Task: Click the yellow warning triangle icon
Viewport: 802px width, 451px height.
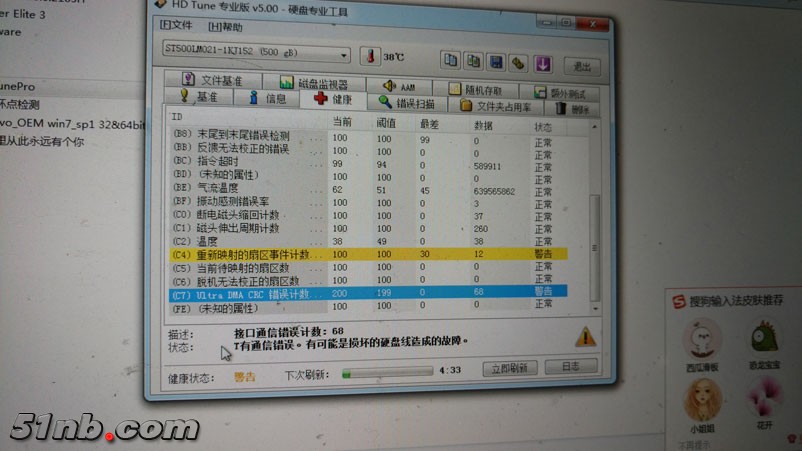Action: [x=585, y=337]
